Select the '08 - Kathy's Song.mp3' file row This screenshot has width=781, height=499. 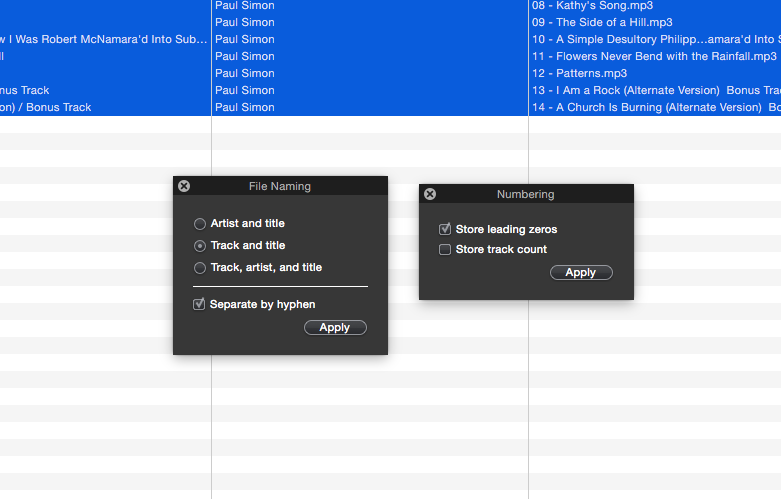pos(592,5)
